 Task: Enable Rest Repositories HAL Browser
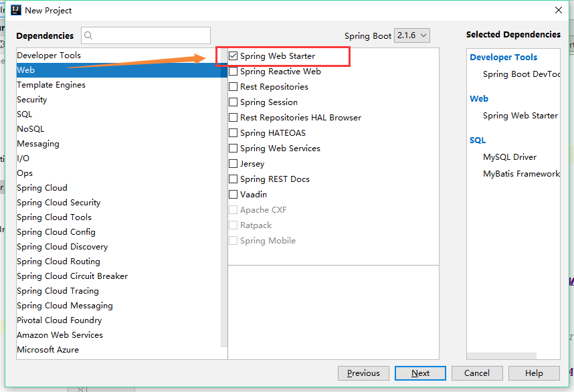pyautogui.click(x=233, y=118)
